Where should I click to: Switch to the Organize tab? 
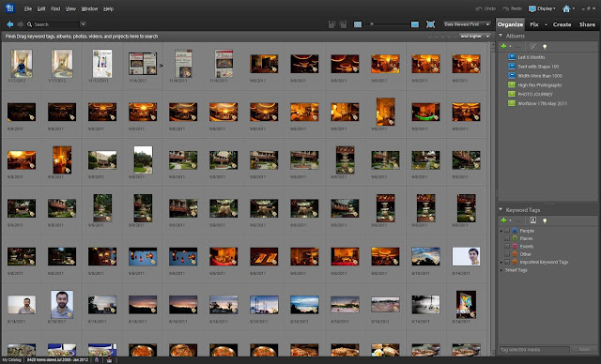click(x=510, y=24)
